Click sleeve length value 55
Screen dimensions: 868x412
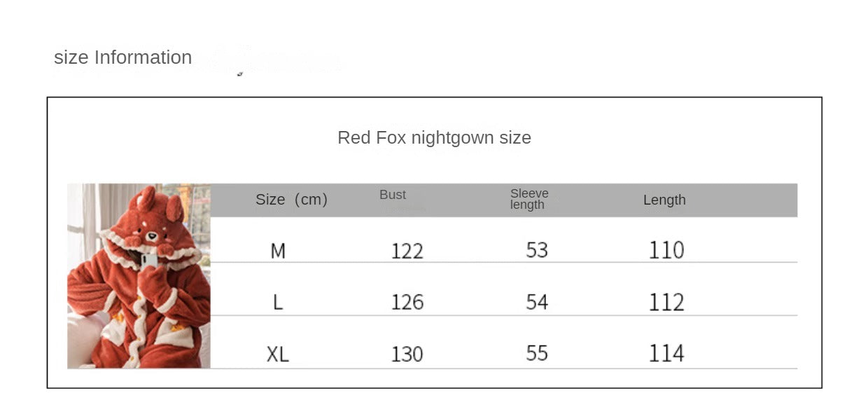(x=537, y=353)
